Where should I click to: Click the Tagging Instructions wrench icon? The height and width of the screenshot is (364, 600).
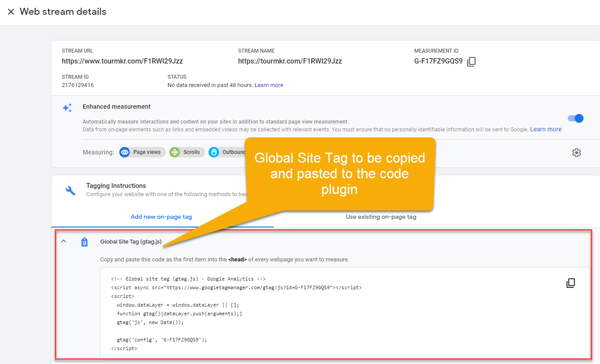[70, 190]
